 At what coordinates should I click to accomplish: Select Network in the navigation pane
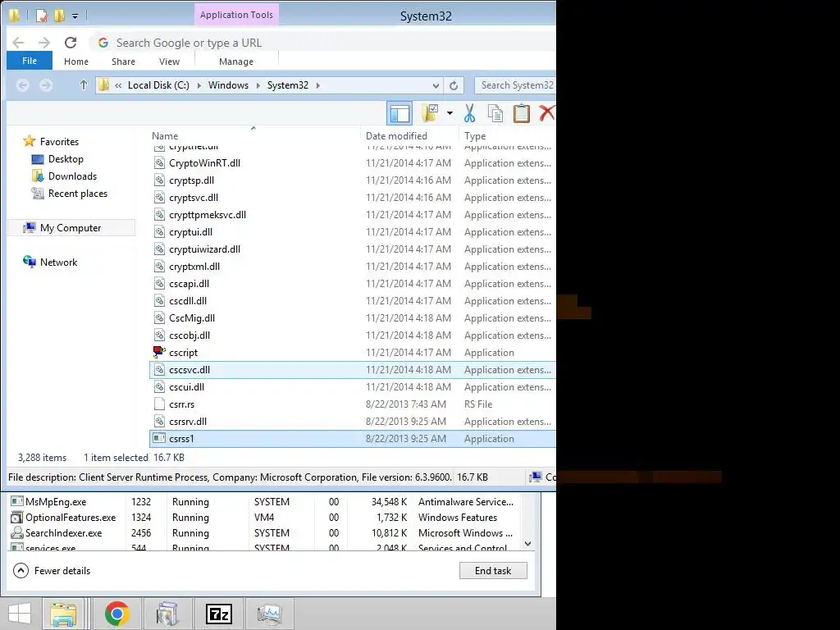point(50,262)
